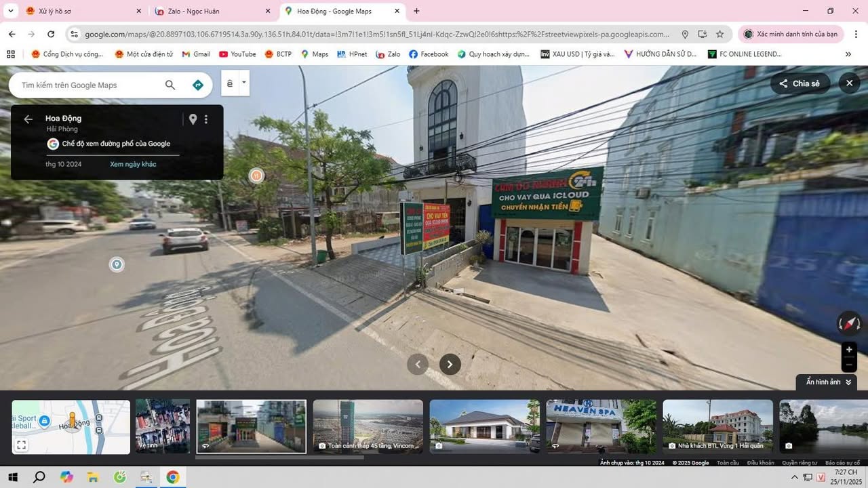Expand the hidden bookmarks overflow chevron
868x488 pixels.
[x=848, y=54]
